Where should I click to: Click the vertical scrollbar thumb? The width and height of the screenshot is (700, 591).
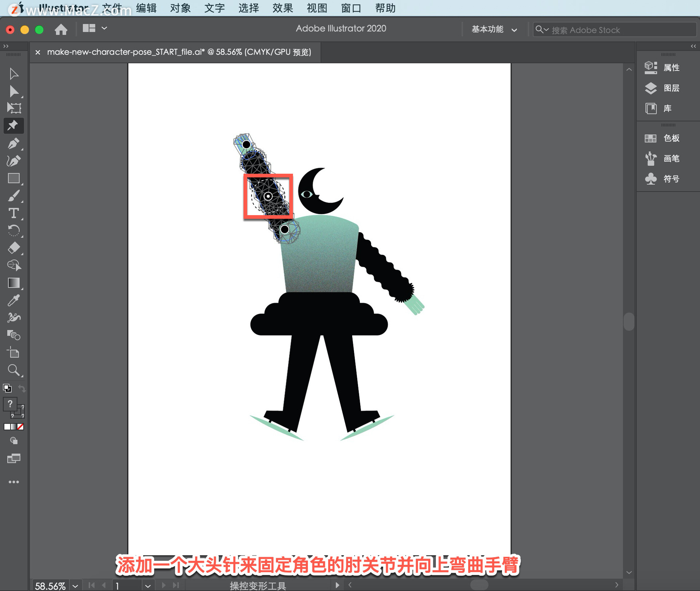pos(629,322)
